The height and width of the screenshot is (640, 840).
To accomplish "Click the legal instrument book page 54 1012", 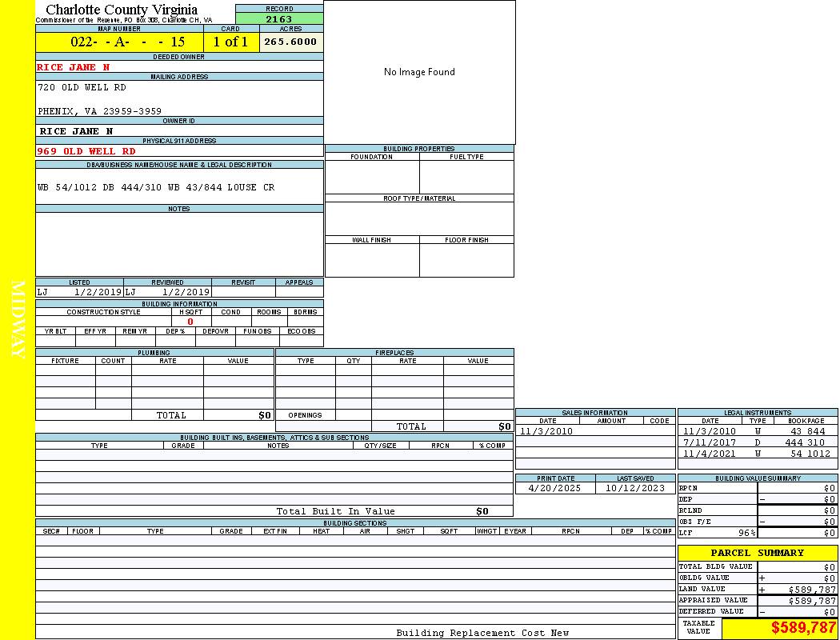I will [x=808, y=454].
